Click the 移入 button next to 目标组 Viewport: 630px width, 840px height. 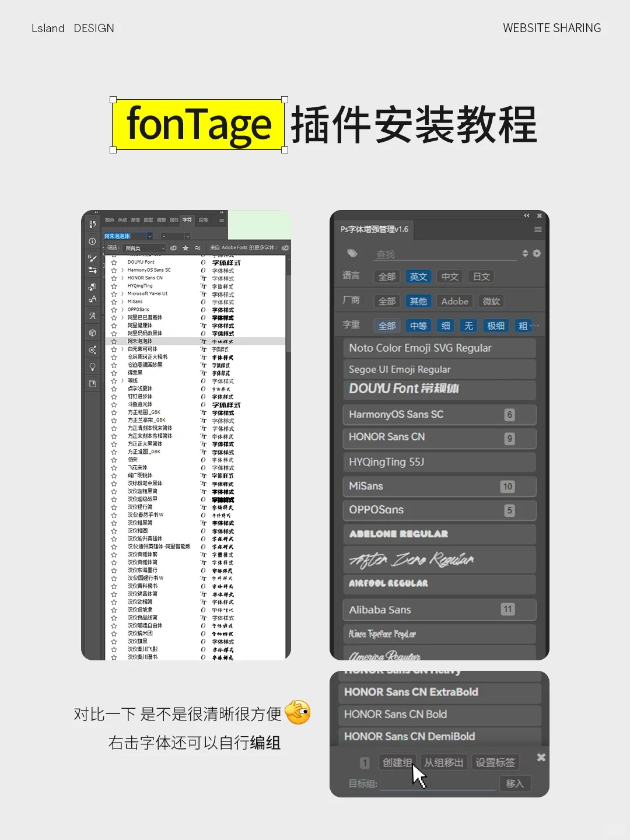pyautogui.click(x=515, y=783)
